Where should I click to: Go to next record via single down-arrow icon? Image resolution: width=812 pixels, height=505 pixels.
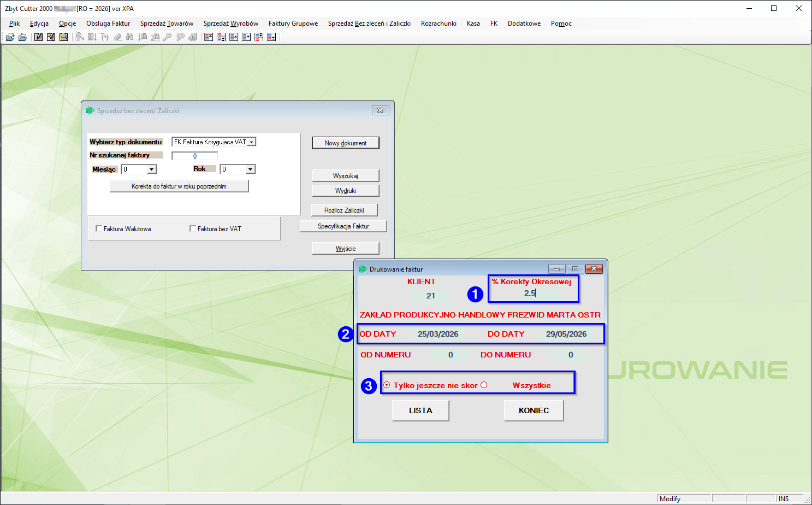pos(246,37)
